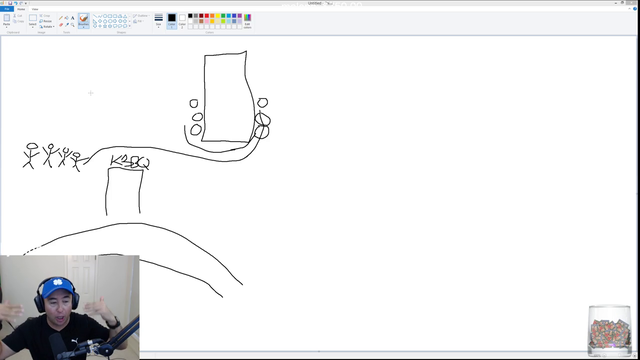The height and width of the screenshot is (360, 640).
Task: Pick the red color swatch
Action: click(x=207, y=16)
